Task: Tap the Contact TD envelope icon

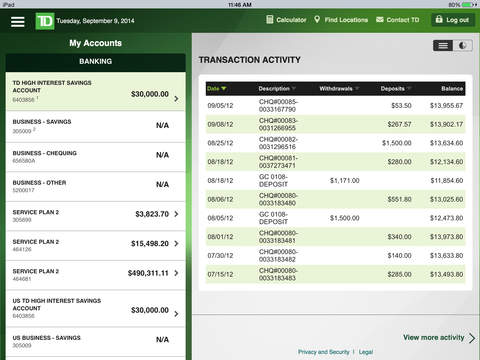Action: (380, 20)
